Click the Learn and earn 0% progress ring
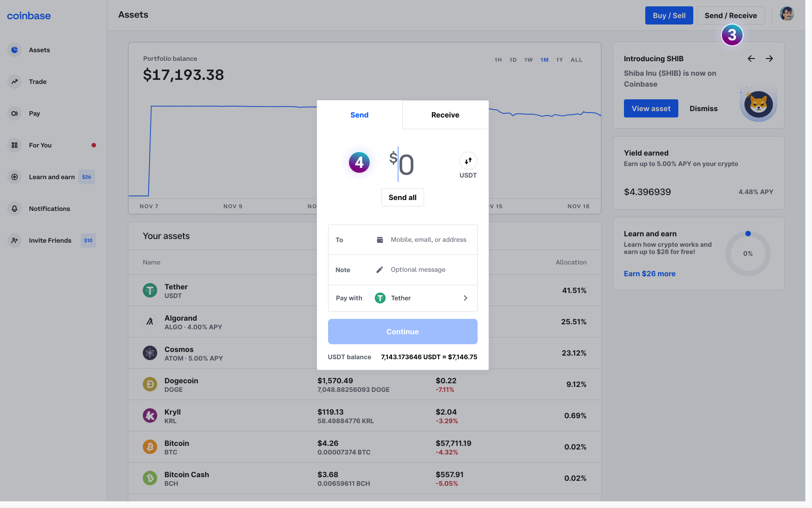Image resolution: width=812 pixels, height=508 pixels. 748,254
